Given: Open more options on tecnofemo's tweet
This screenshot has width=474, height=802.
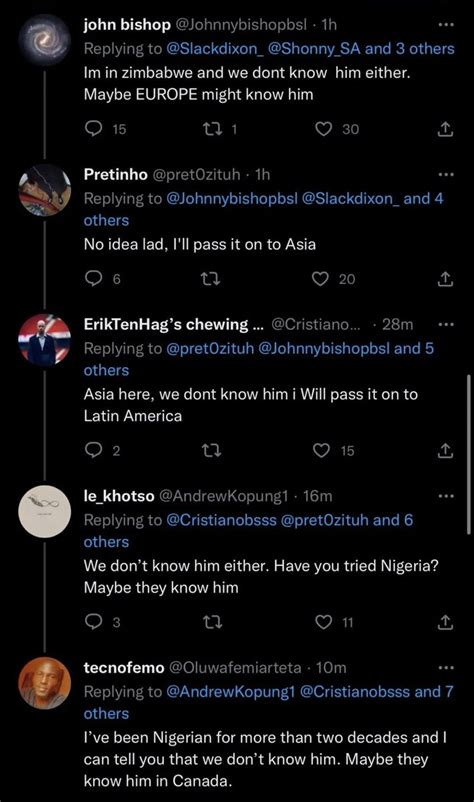Looking at the screenshot, I should (x=446, y=667).
